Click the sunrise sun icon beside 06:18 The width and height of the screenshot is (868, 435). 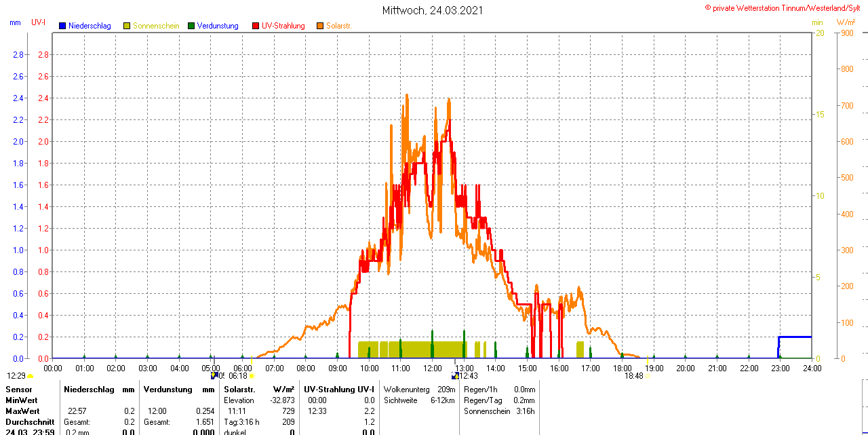pyautogui.click(x=252, y=375)
